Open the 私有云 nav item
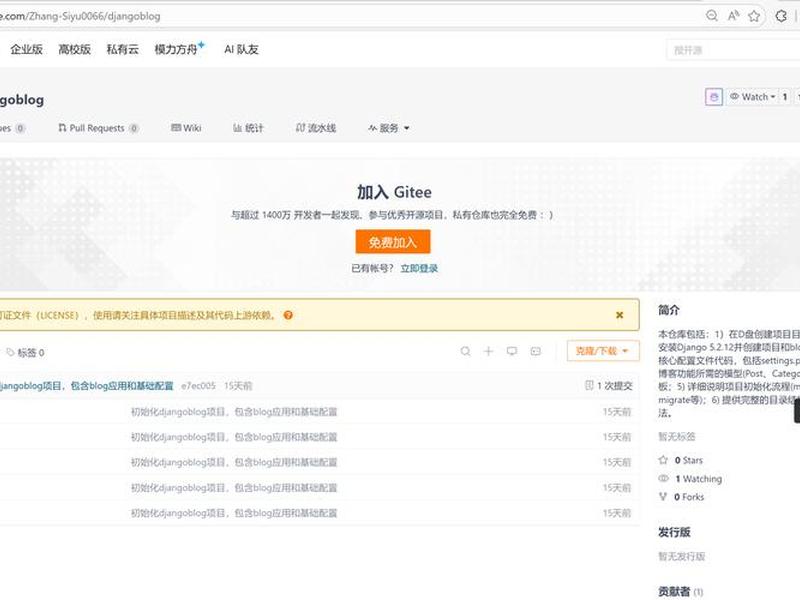The image size is (800, 600). (x=122, y=49)
